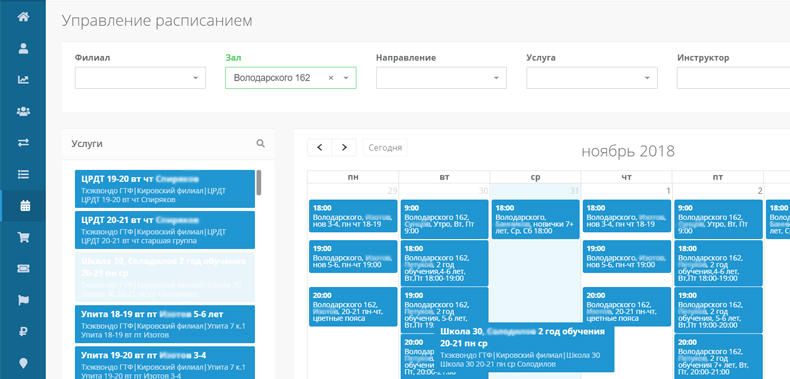
Task: Open the chart statistics sidebar icon
Action: tap(23, 80)
